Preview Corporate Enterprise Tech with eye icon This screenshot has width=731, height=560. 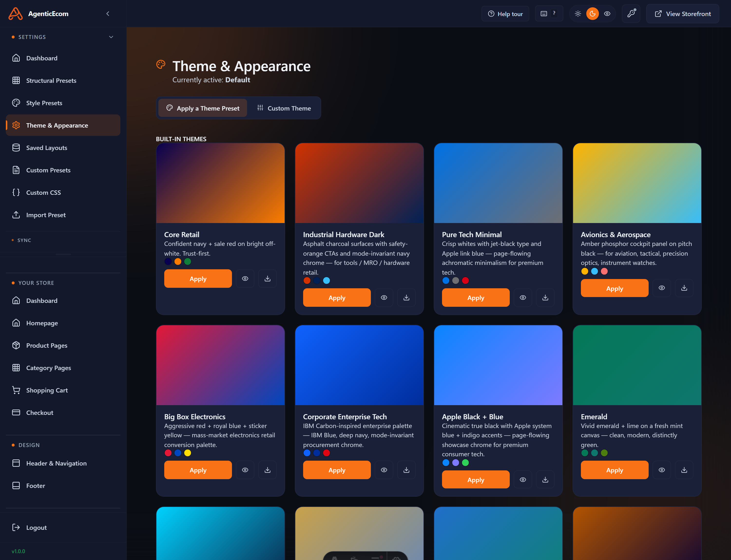[384, 470]
